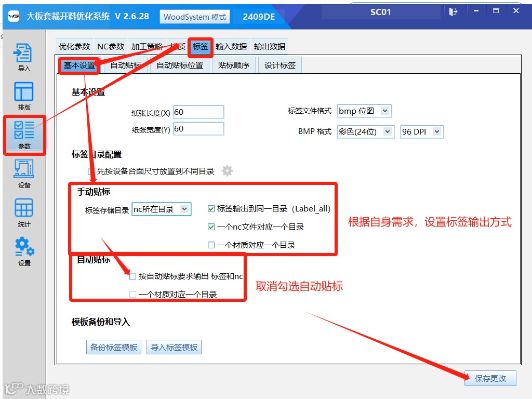Click the 保存更改 button

[490, 378]
